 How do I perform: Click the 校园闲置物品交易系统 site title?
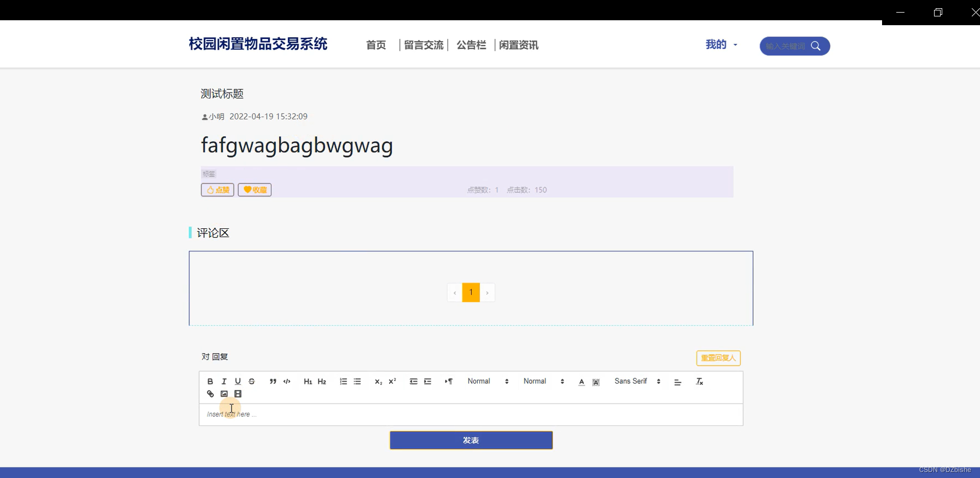click(258, 44)
